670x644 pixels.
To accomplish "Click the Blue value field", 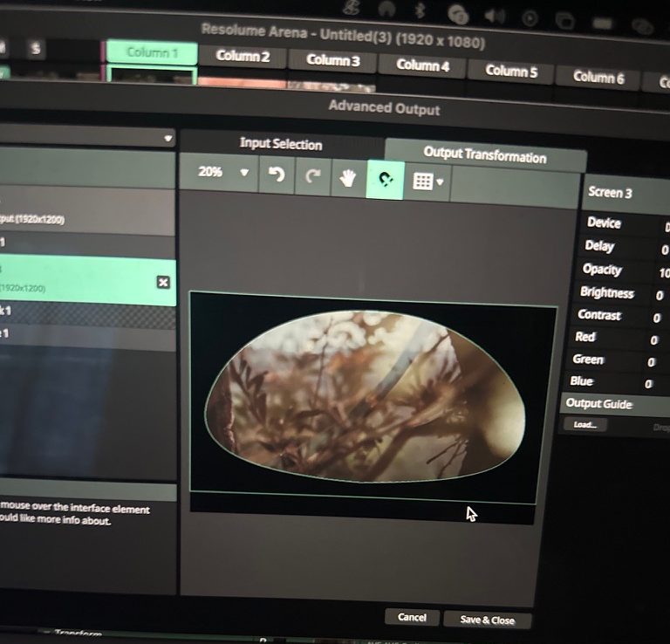I will 648,384.
